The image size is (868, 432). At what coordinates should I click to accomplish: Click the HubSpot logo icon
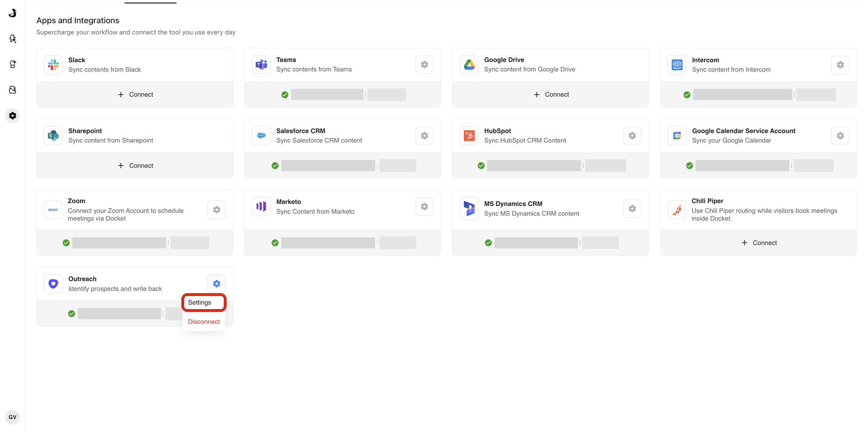click(469, 135)
